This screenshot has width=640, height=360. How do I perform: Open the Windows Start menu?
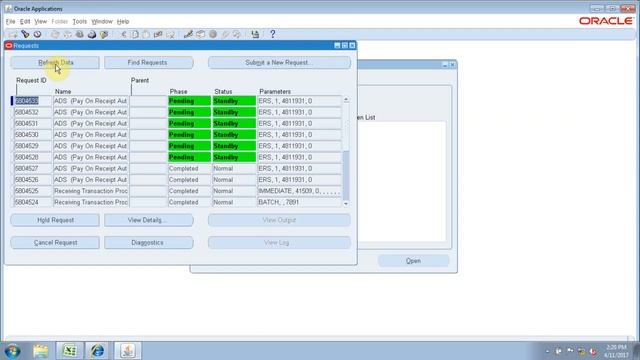coord(12,351)
